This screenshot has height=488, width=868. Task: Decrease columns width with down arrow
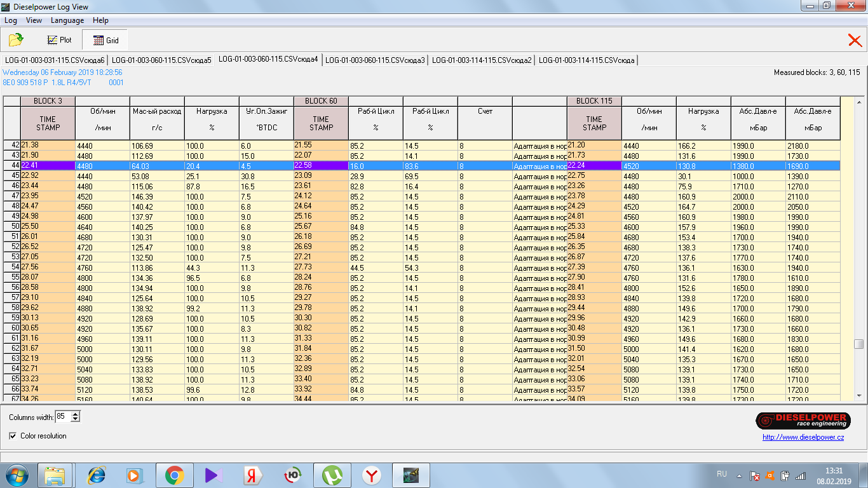pyautogui.click(x=76, y=419)
